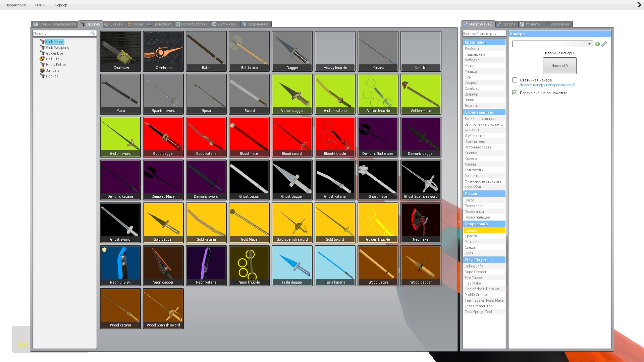This screenshot has width=644, height=362.
Task: Open the camera preset dropdown
Action: pyautogui.click(x=552, y=44)
